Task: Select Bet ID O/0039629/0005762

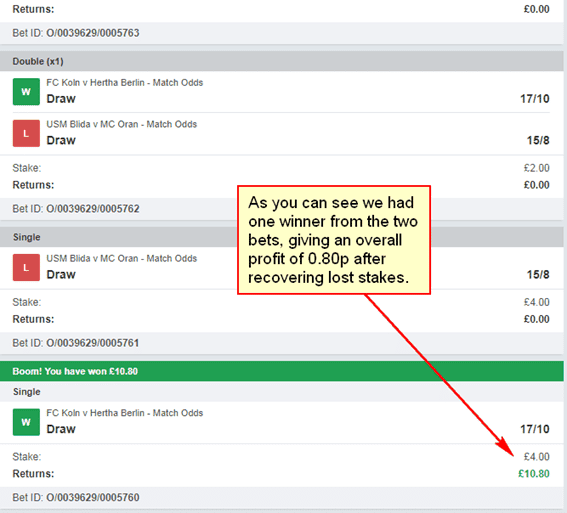Action: tap(76, 209)
